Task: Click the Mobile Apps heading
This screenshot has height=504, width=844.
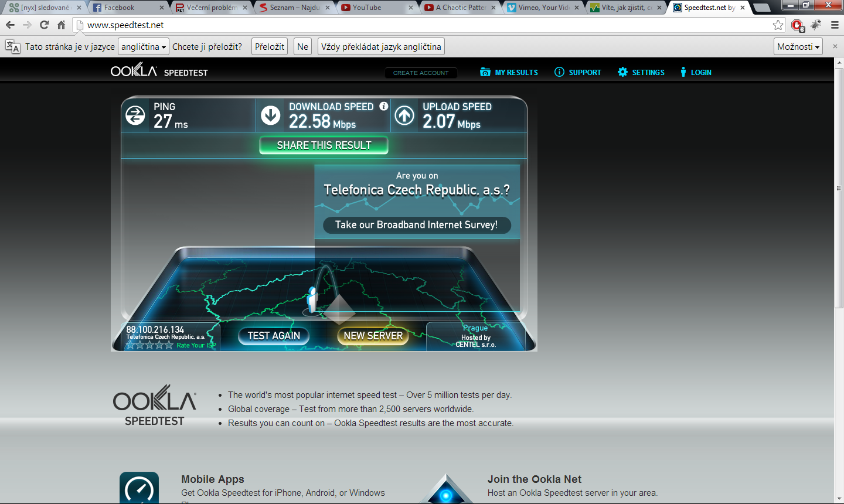Action: pos(213,479)
